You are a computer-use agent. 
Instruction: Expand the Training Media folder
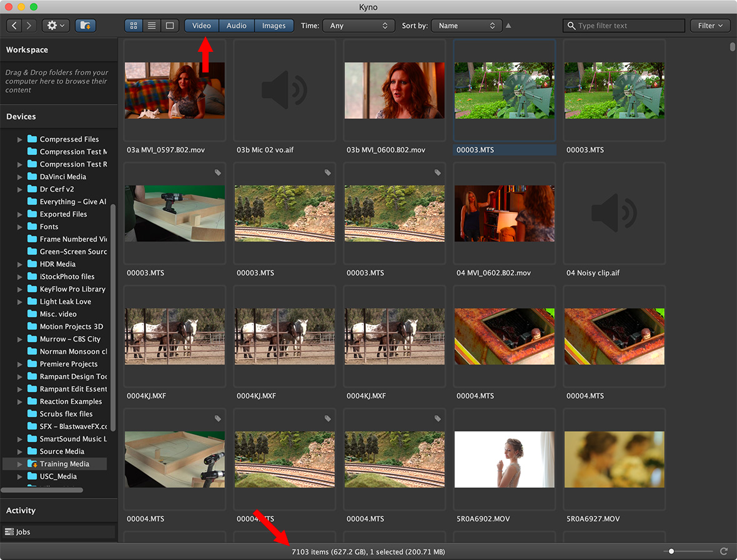pos(20,464)
